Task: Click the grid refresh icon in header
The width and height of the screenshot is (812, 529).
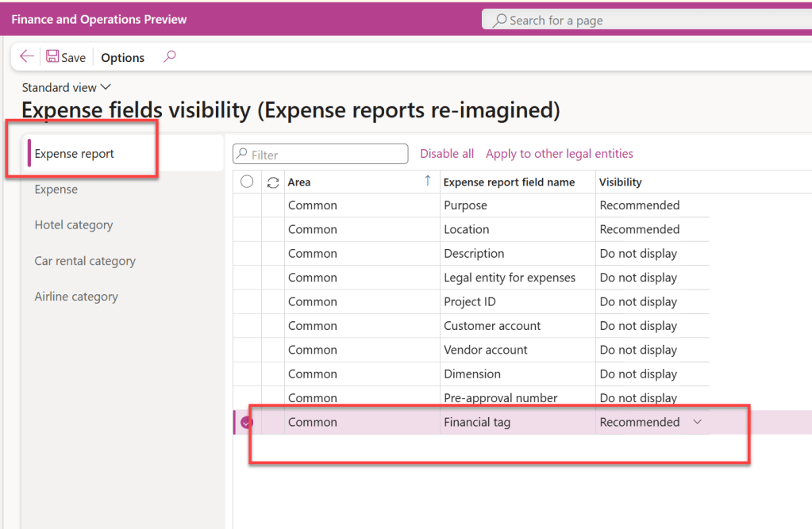Action: pyautogui.click(x=273, y=182)
